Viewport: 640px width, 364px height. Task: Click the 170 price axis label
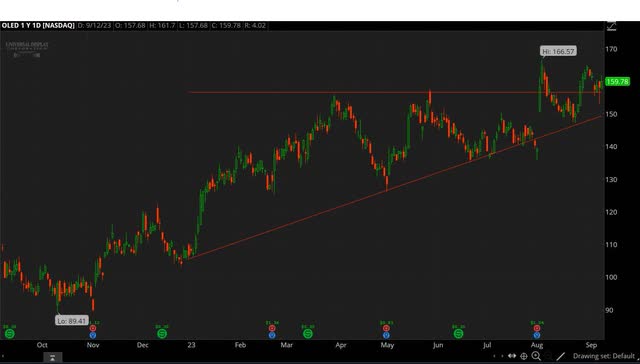[611, 49]
